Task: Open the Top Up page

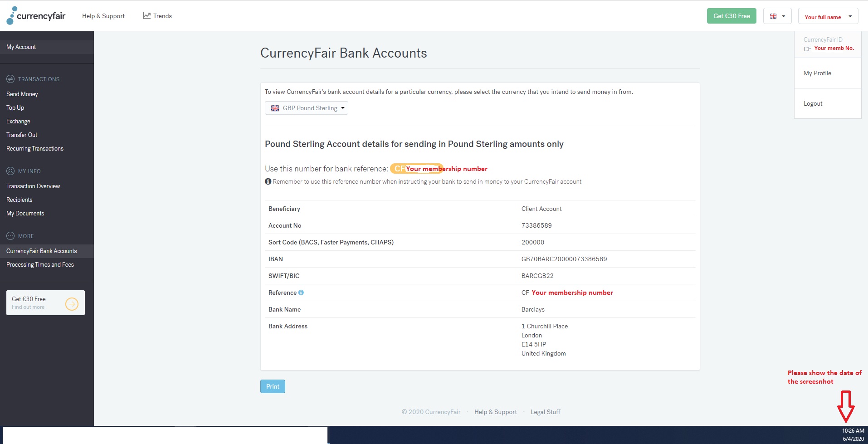Action: (x=15, y=107)
